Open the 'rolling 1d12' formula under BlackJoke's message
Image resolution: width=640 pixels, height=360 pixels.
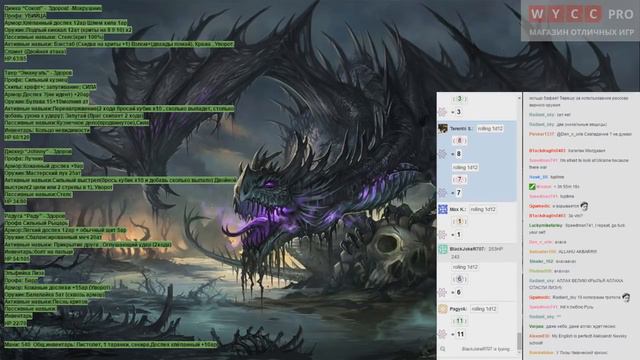coord(465,267)
